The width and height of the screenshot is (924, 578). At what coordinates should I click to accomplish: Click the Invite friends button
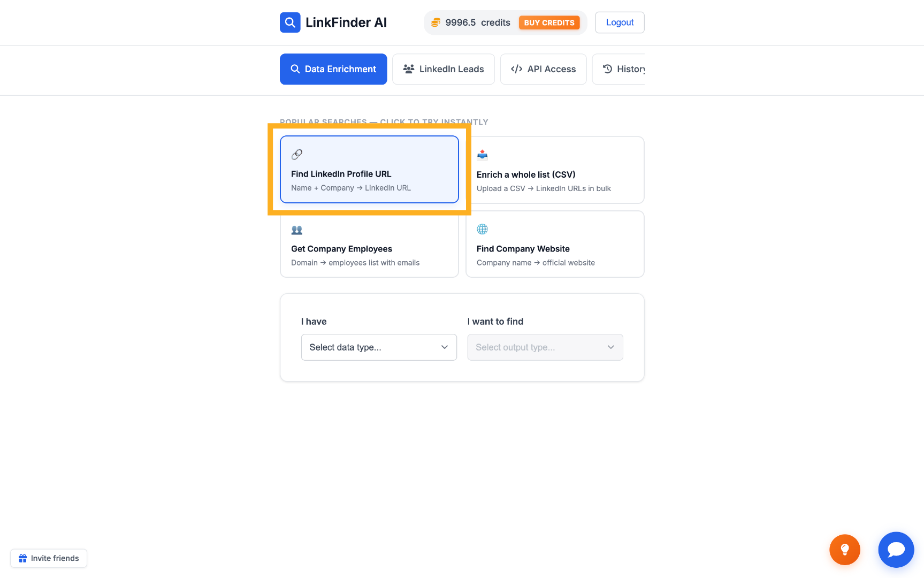click(49, 558)
